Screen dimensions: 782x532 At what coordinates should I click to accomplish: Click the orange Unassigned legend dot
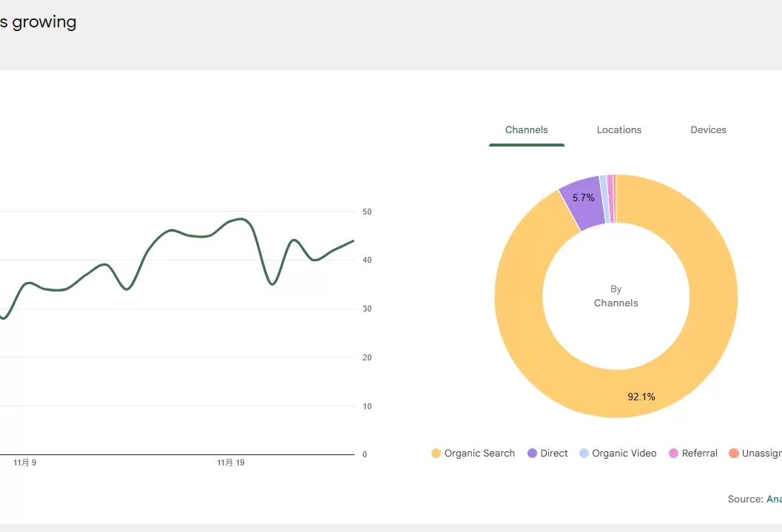coord(733,454)
